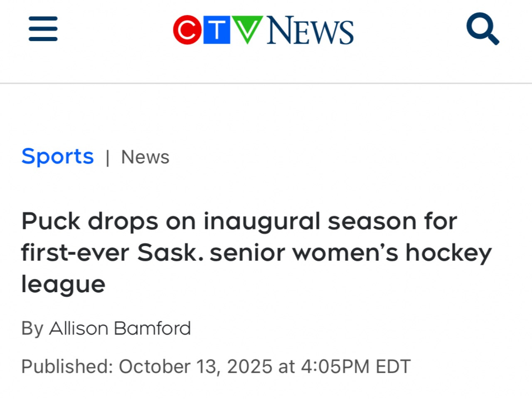Click the date October 13, 2025

(x=195, y=367)
